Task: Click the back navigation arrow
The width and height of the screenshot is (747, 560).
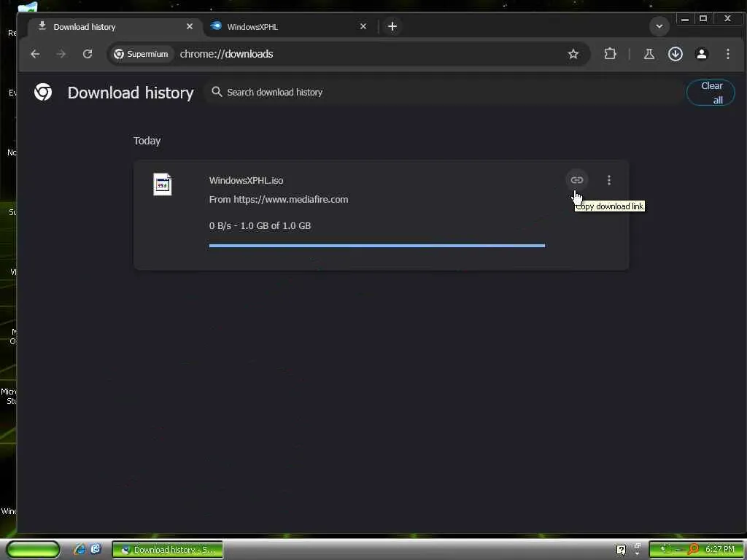Action: point(35,54)
